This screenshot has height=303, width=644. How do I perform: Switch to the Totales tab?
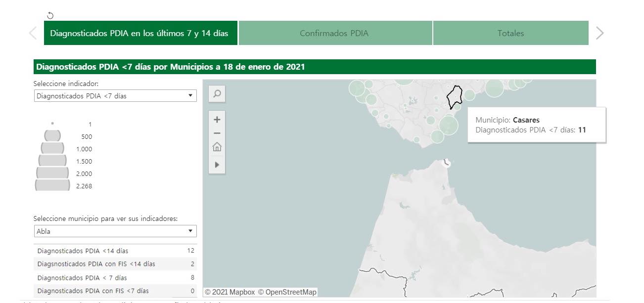(510, 33)
